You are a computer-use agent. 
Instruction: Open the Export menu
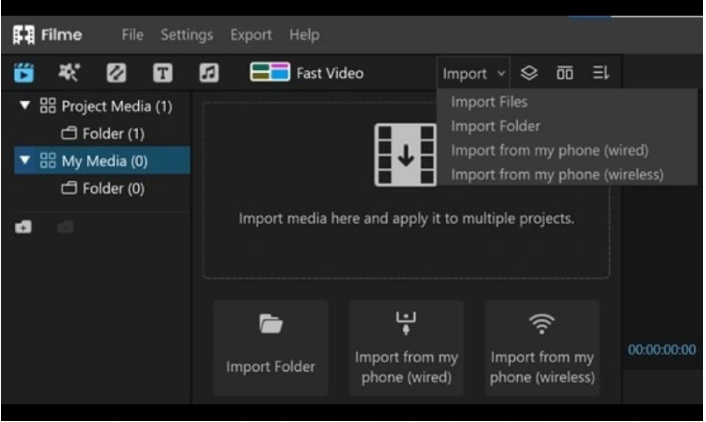pyautogui.click(x=251, y=35)
